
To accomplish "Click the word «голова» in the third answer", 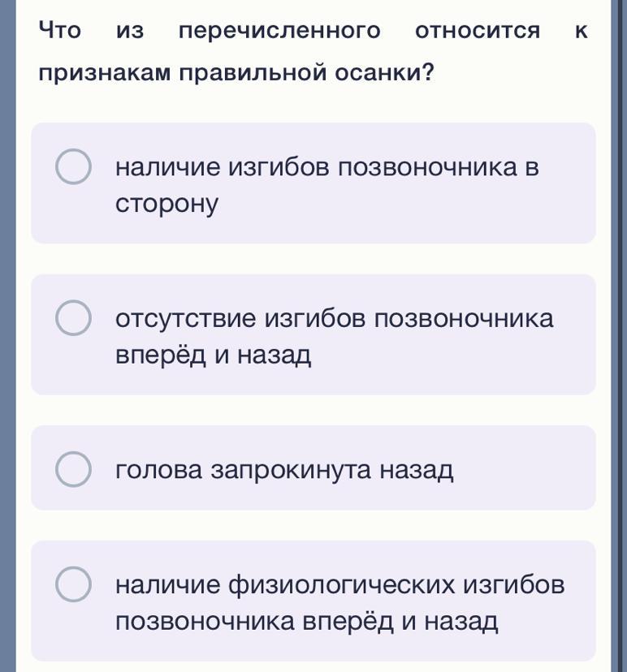I will 159,469.
